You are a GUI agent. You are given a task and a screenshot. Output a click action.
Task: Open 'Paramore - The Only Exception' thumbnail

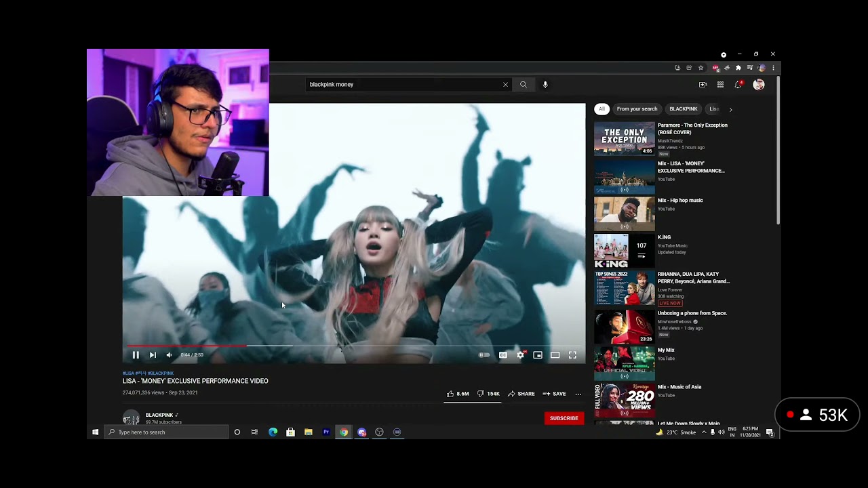pos(625,138)
